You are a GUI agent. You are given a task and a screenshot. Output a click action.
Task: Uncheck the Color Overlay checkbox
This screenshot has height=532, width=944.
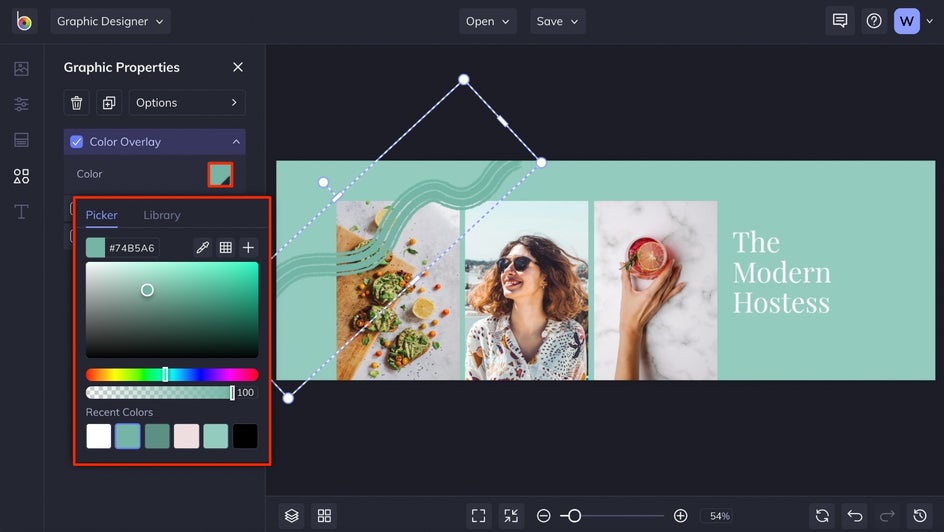pyautogui.click(x=76, y=142)
